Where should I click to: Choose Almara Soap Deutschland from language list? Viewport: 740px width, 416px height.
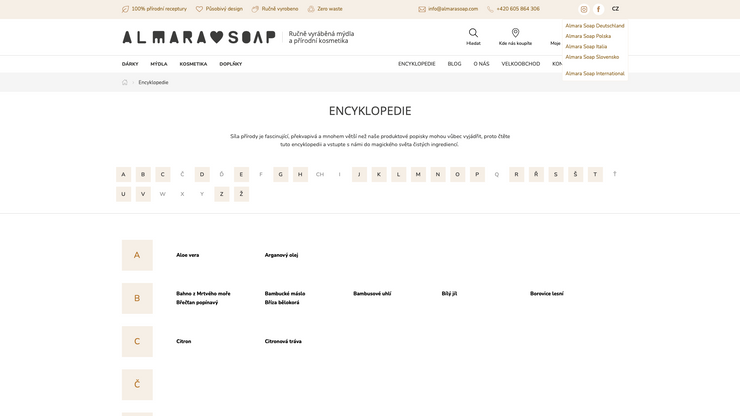pos(594,26)
